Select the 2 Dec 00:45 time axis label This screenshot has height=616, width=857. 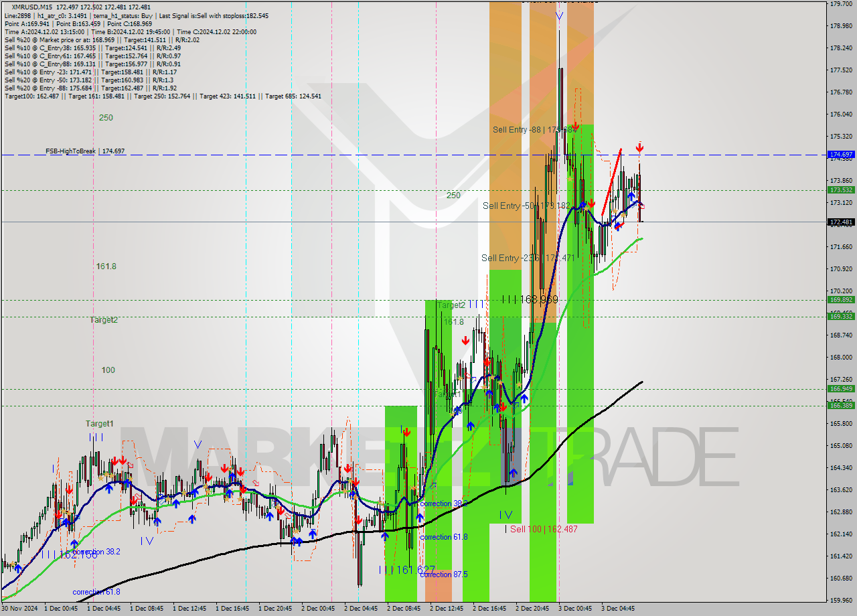[x=318, y=609]
